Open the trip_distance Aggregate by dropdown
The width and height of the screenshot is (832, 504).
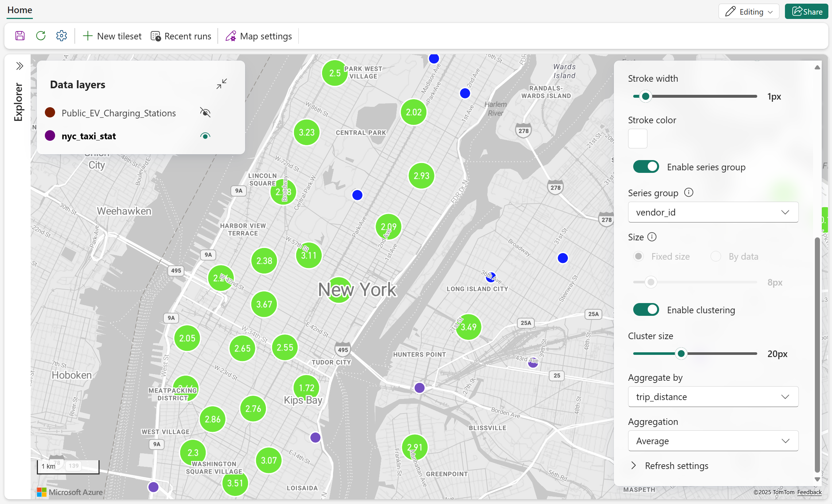[713, 397]
